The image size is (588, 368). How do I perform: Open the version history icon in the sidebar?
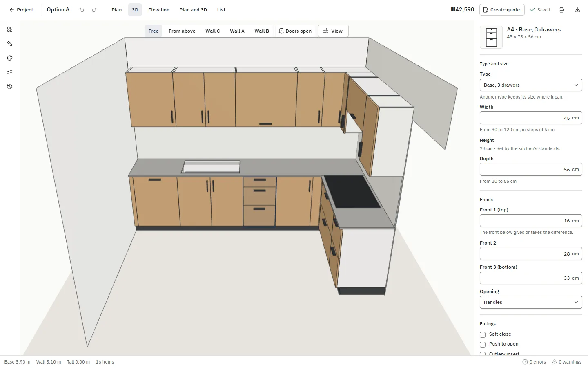tap(10, 87)
